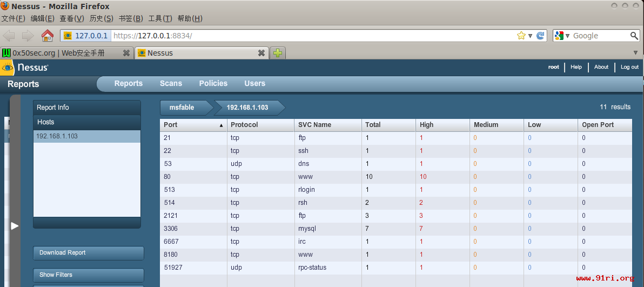The width and height of the screenshot is (644, 287).
Task: Select the port 6667 irc row
Action: (x=396, y=242)
